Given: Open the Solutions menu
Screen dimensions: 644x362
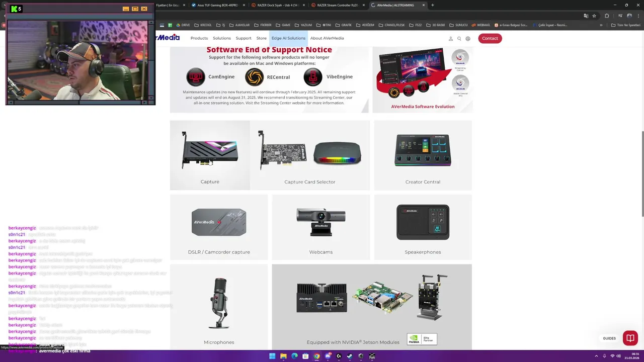Looking at the screenshot, I should pos(222,38).
